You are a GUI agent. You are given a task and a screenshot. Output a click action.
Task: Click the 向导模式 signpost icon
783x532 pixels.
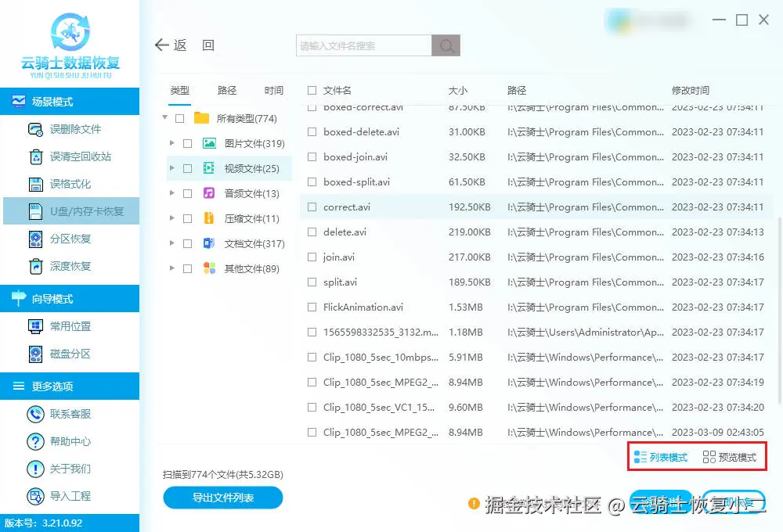click(x=19, y=298)
